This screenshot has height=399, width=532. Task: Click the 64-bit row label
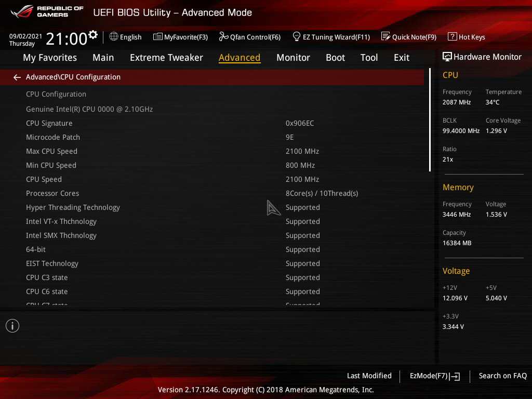point(36,249)
